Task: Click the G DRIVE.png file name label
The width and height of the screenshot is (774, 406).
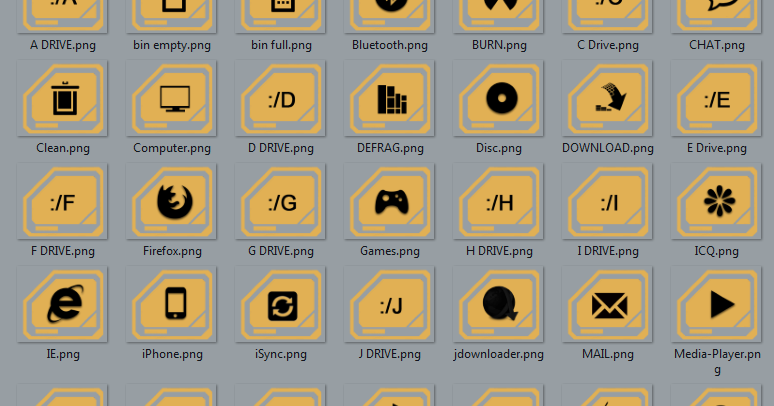Action: [x=281, y=251]
